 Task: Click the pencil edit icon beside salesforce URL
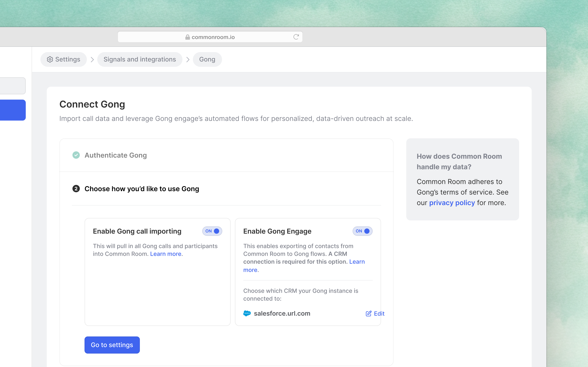click(x=368, y=314)
